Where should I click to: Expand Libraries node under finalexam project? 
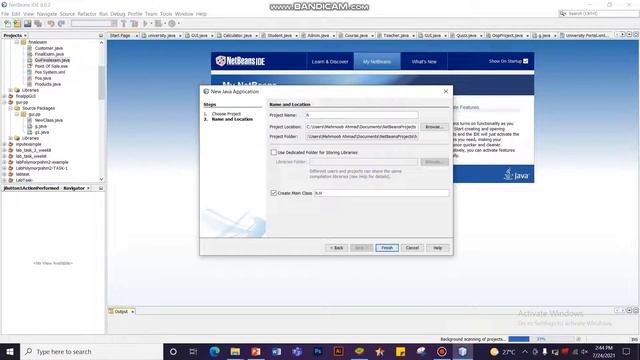(x=11, y=90)
